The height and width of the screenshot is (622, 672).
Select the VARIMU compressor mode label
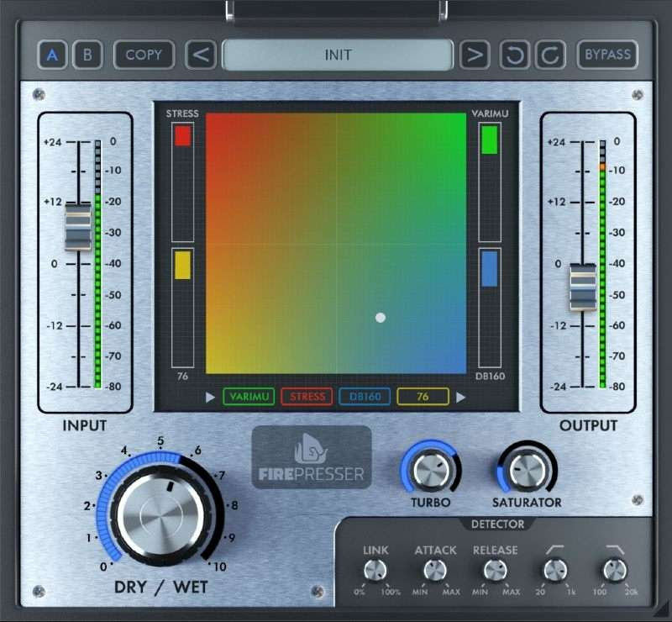(249, 396)
